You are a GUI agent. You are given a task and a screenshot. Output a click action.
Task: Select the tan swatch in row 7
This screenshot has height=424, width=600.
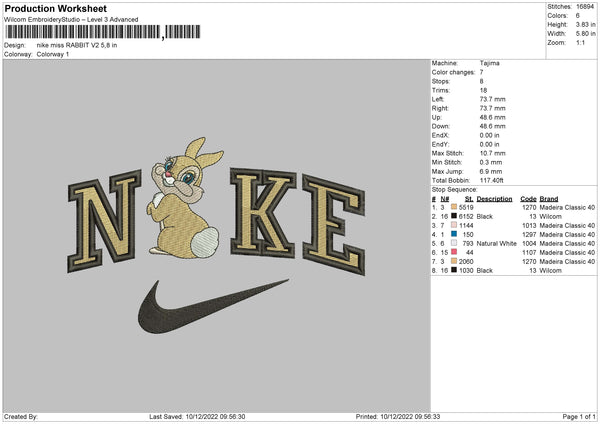(454, 261)
